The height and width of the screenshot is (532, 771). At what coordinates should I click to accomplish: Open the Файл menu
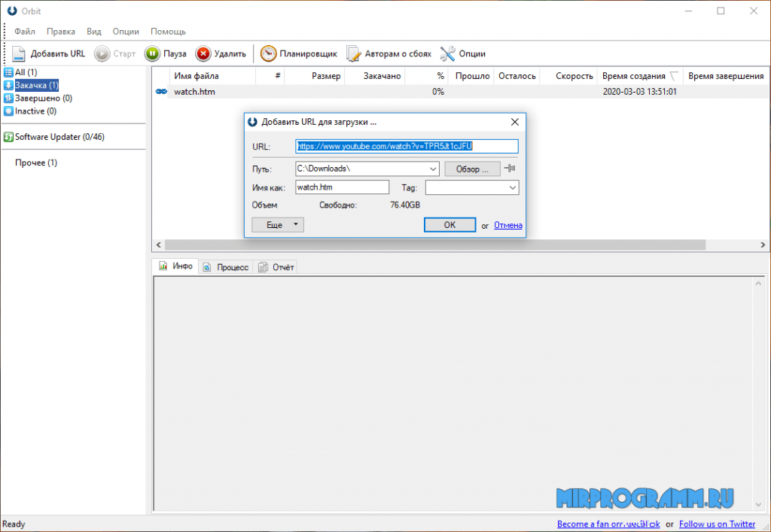click(x=25, y=32)
